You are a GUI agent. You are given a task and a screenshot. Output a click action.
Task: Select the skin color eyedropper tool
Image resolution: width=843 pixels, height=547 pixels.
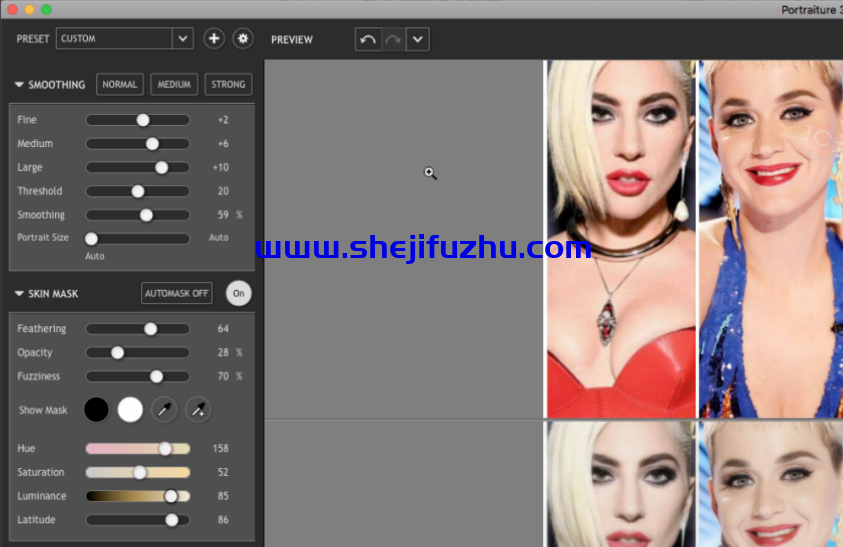tap(164, 410)
